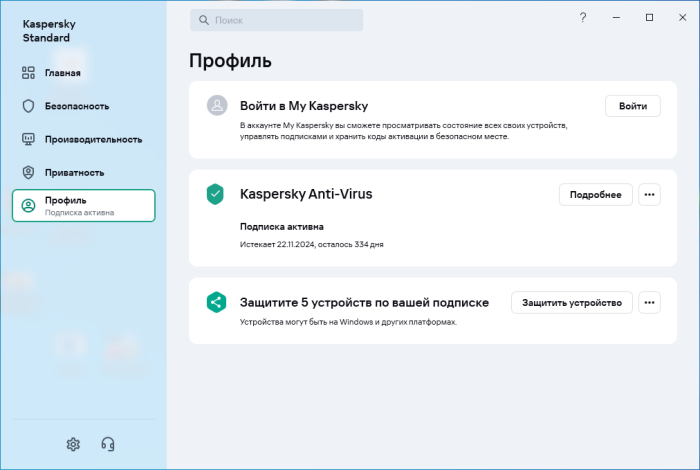
Task: Click the help question mark icon
Action: 583,17
